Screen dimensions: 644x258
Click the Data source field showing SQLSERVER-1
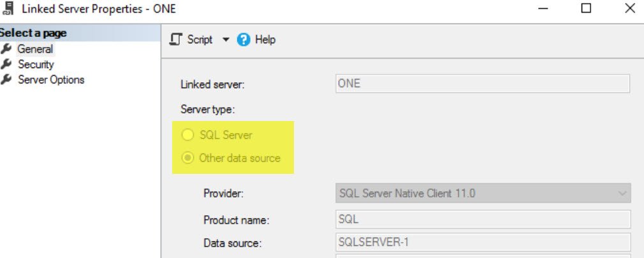coord(483,243)
